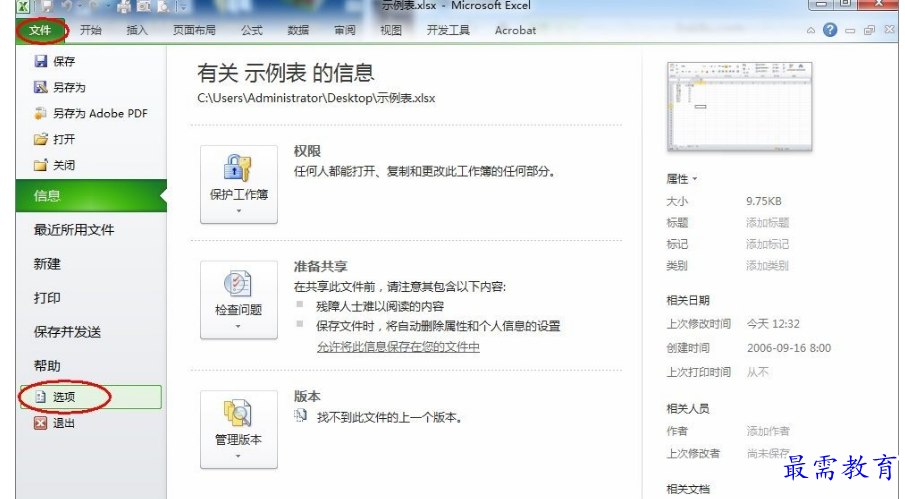Open the 新建 page

47,264
